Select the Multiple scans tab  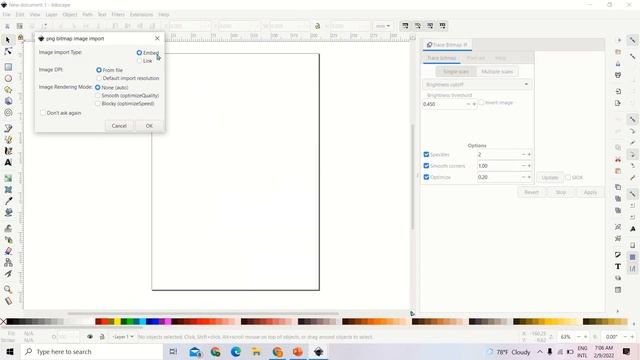497,71
